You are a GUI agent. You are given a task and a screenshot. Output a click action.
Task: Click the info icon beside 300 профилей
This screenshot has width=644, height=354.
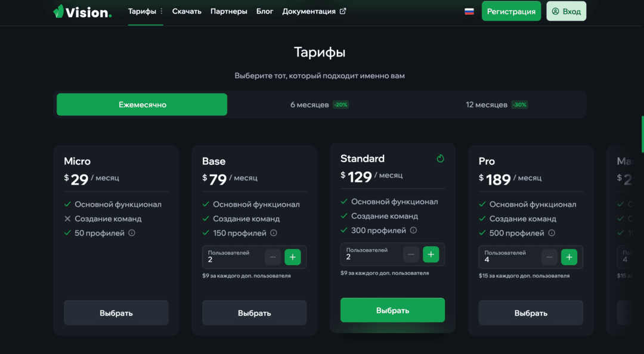tap(414, 231)
